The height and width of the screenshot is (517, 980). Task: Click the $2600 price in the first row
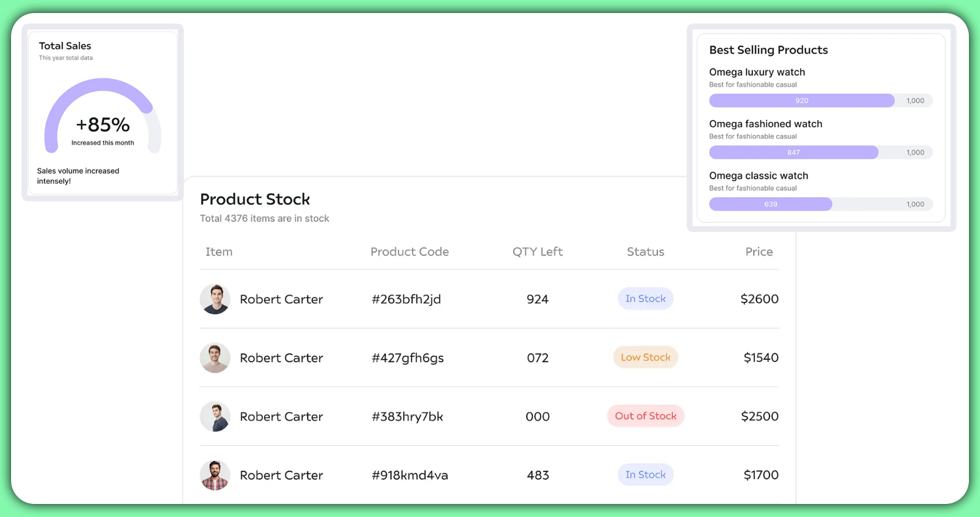pos(760,299)
